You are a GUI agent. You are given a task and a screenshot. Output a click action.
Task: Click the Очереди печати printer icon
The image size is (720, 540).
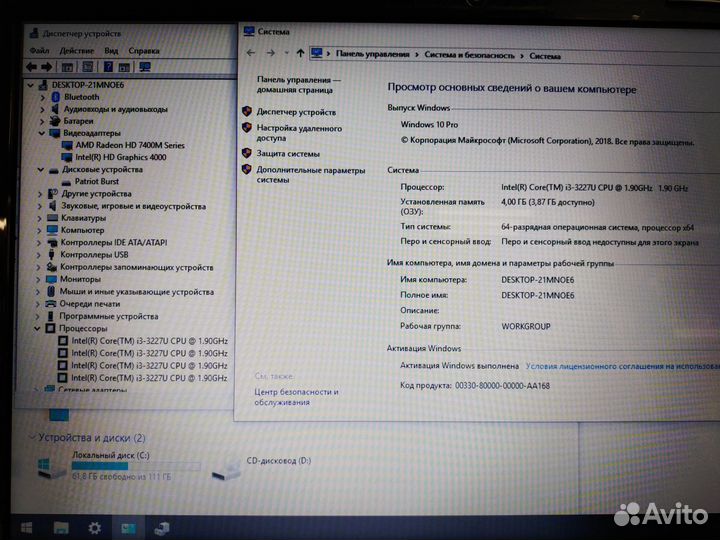click(51, 304)
